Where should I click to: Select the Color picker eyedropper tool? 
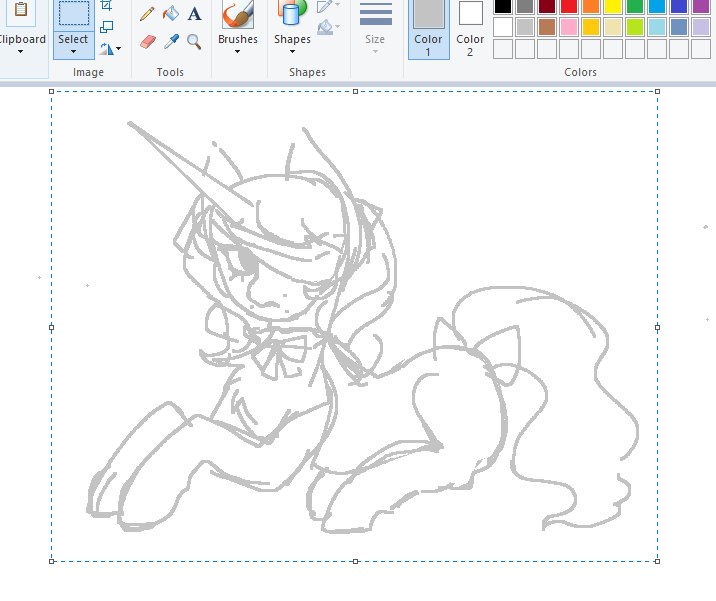point(171,42)
